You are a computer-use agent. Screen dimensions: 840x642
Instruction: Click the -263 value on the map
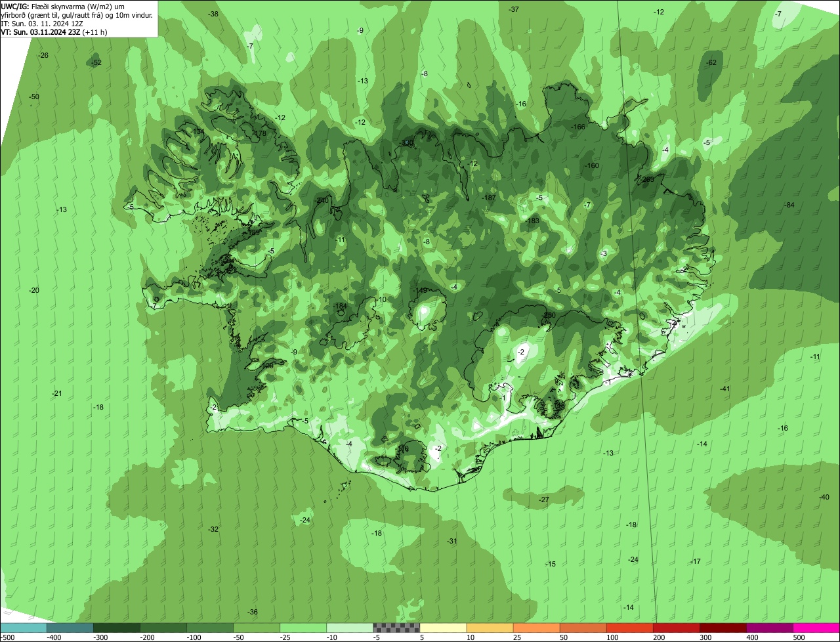pos(647,179)
